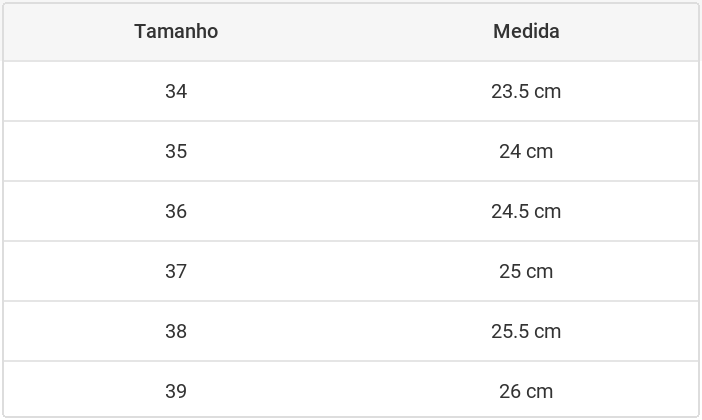Click the 23.5 cm measurement

point(526,91)
